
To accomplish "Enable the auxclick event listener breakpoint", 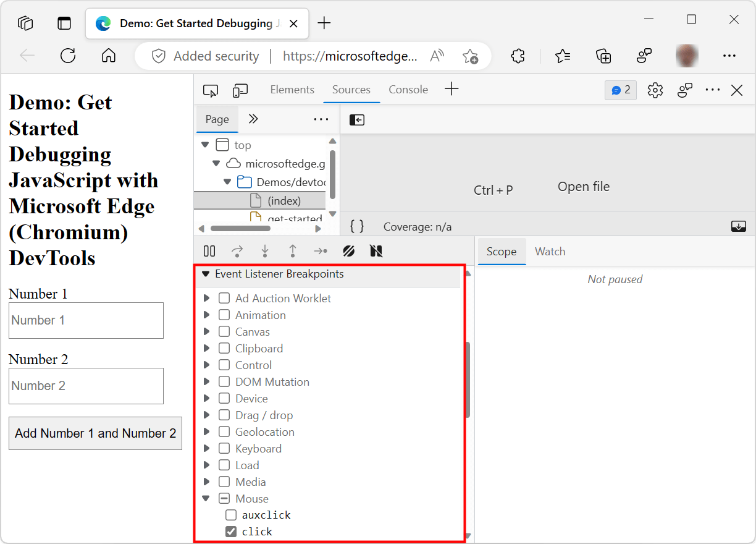I will [x=231, y=514].
